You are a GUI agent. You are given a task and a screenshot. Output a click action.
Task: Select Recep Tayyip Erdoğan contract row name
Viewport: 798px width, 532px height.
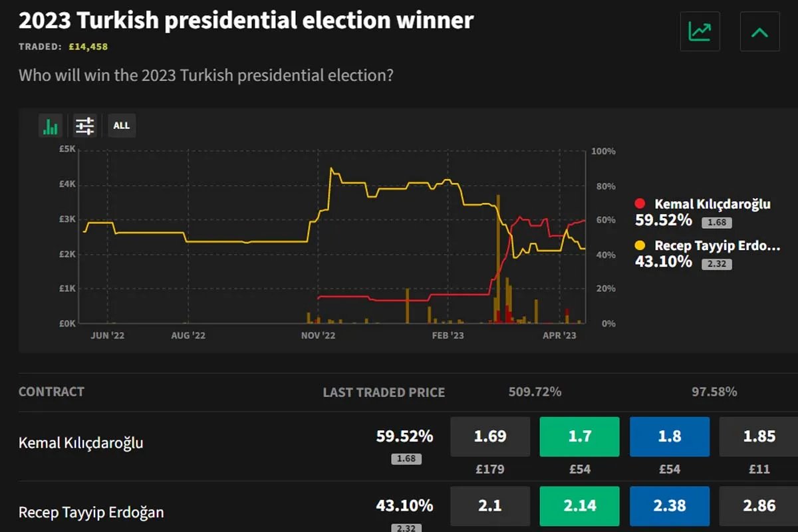pyautogui.click(x=91, y=513)
